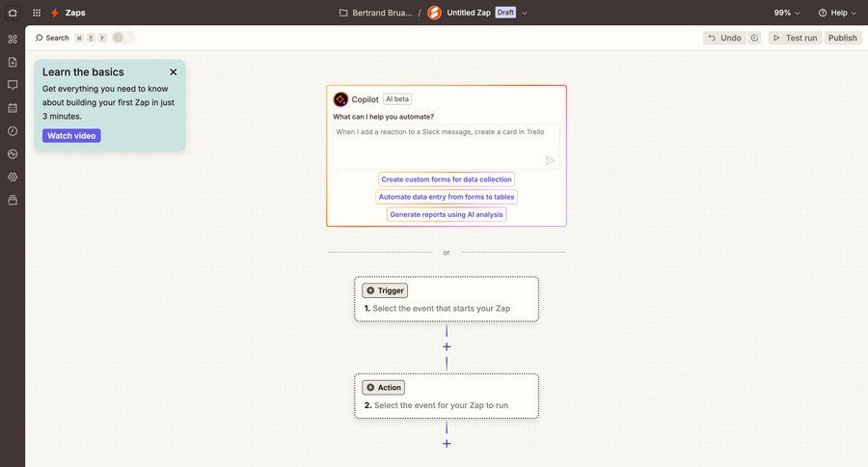This screenshot has height=467, width=868.
Task: Click the Trigger badge button
Action: click(x=385, y=290)
